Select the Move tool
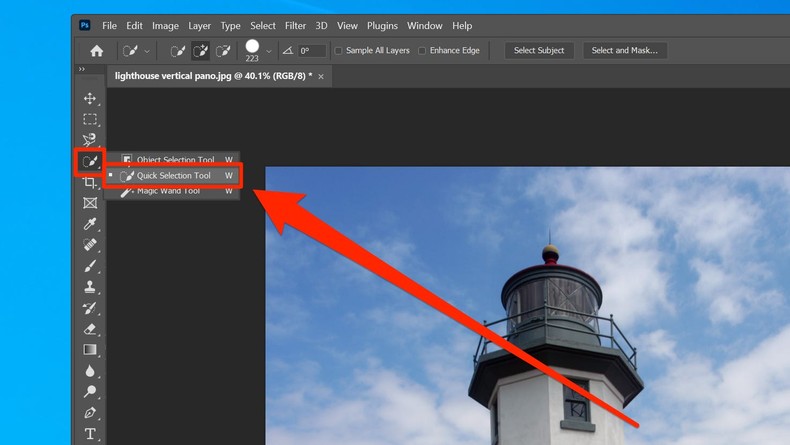This screenshot has height=445, width=790. [x=90, y=98]
